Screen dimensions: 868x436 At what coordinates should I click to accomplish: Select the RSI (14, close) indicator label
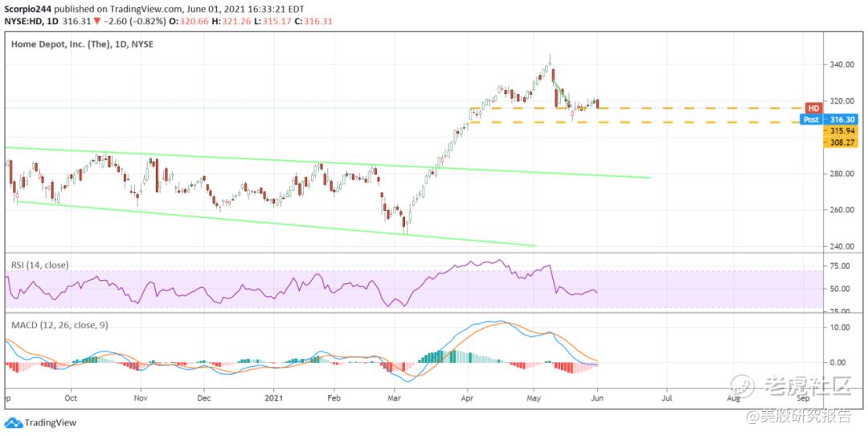point(40,265)
